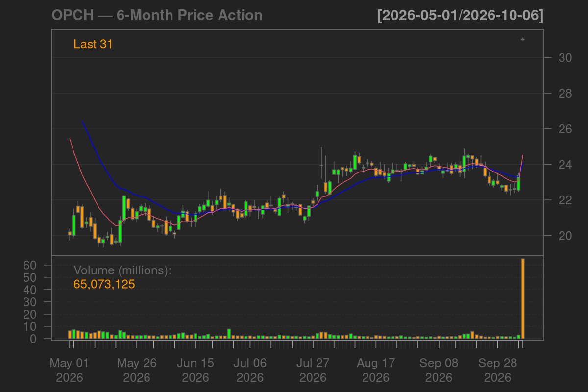Click the "Last 31" label
This screenshot has width=588, height=392.
pyautogui.click(x=93, y=44)
